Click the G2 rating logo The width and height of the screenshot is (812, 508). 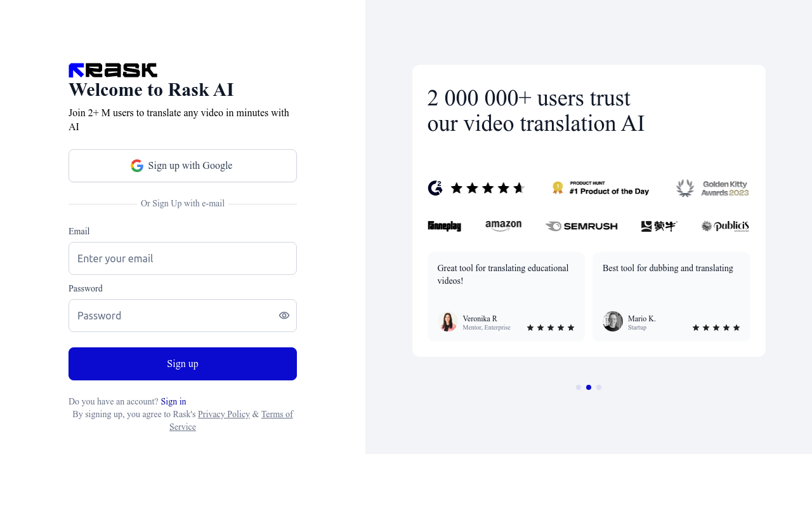(435, 188)
